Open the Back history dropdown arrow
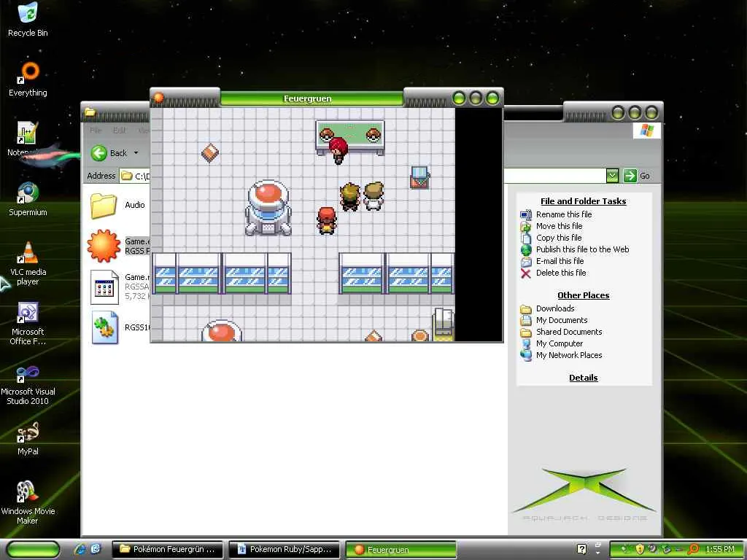Screen dimensions: 747x560 [x=136, y=153]
